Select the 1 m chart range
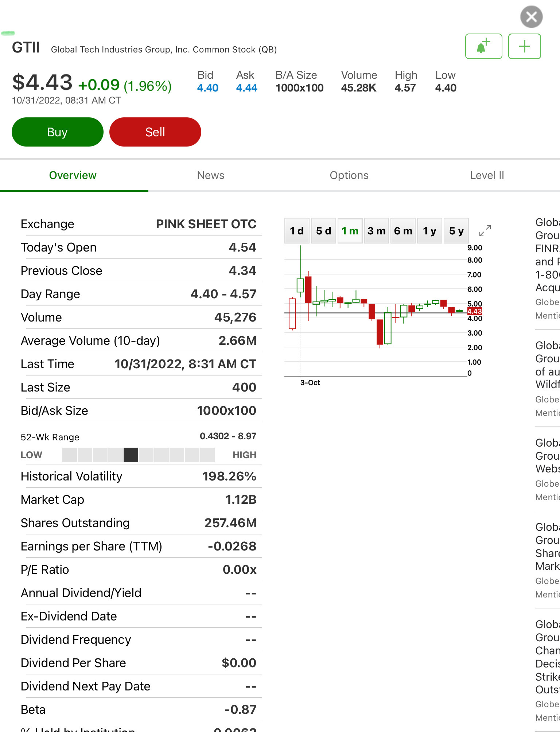Viewport: 560px width, 732px height. pos(350,231)
